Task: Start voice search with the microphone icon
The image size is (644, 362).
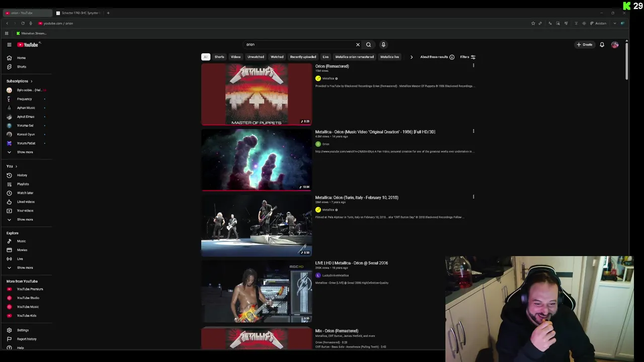Action: (x=383, y=45)
